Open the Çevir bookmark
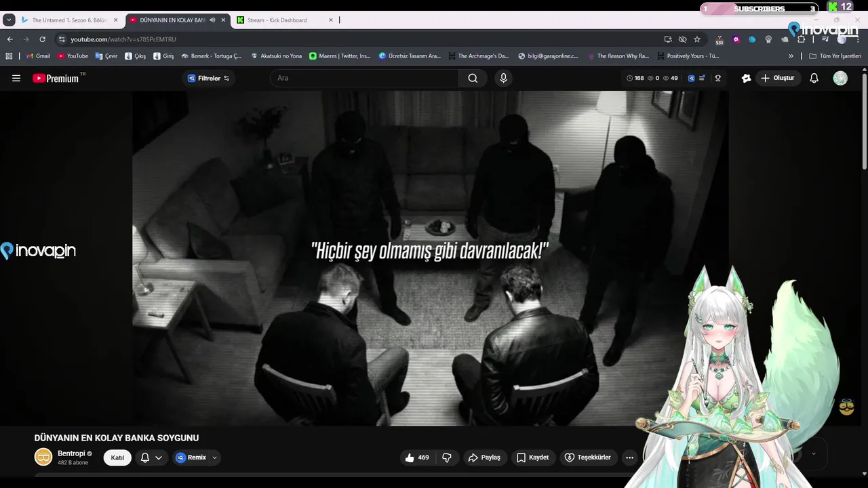Viewport: 868px width, 488px height. tap(106, 56)
